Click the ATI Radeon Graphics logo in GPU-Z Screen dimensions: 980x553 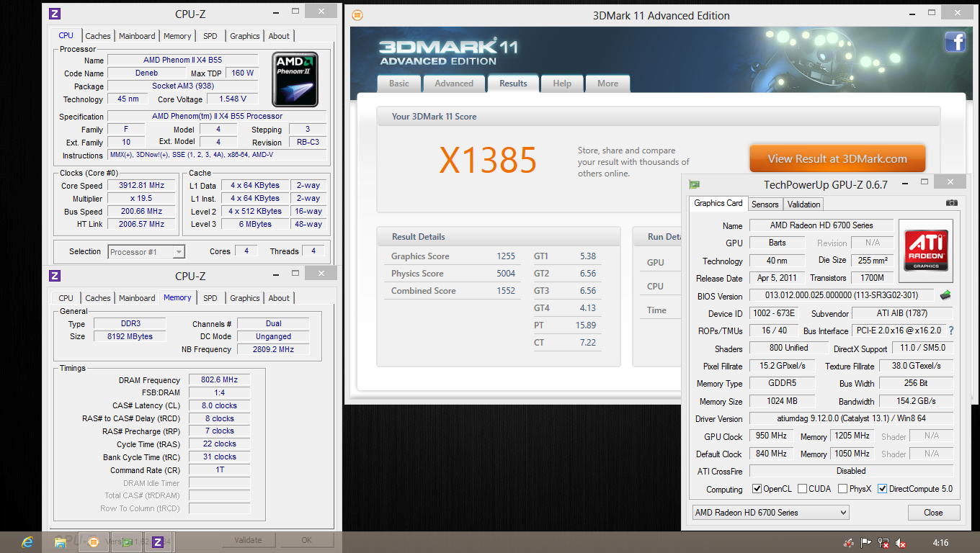click(926, 251)
